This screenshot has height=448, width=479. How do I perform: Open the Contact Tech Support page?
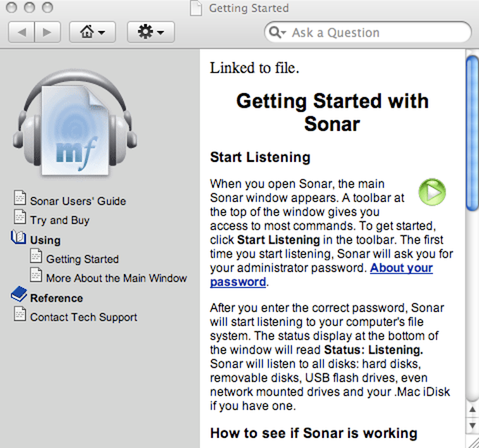(83, 317)
